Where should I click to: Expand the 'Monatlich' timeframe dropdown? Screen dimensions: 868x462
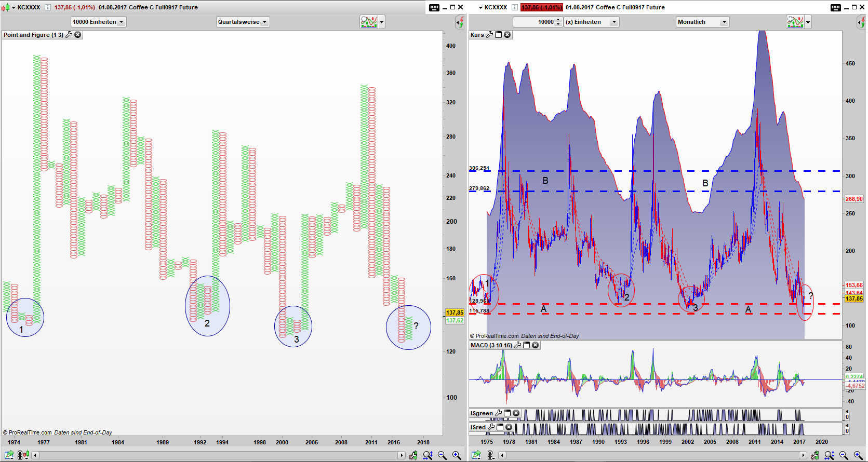pyautogui.click(x=702, y=22)
